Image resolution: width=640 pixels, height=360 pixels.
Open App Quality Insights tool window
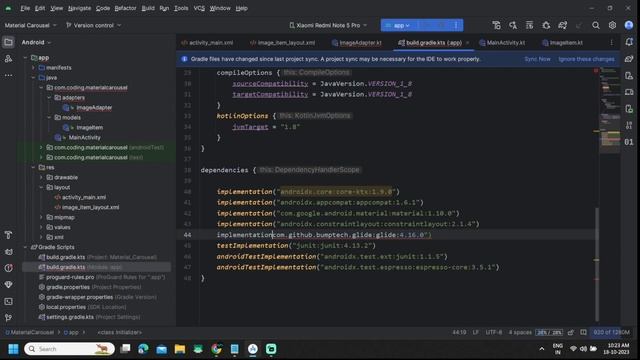[8, 284]
